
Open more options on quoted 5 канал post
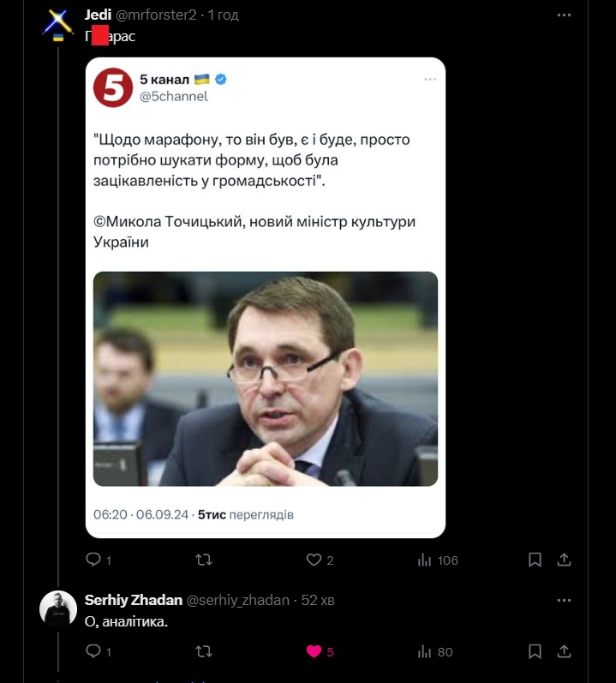[430, 80]
